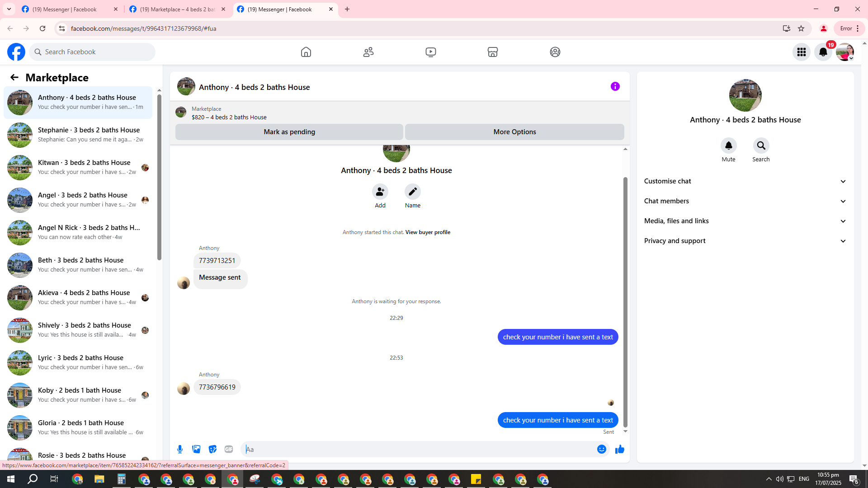Image resolution: width=868 pixels, height=488 pixels.
Task: Open Akieva 4 beds 2 baths chat
Action: [x=78, y=297]
